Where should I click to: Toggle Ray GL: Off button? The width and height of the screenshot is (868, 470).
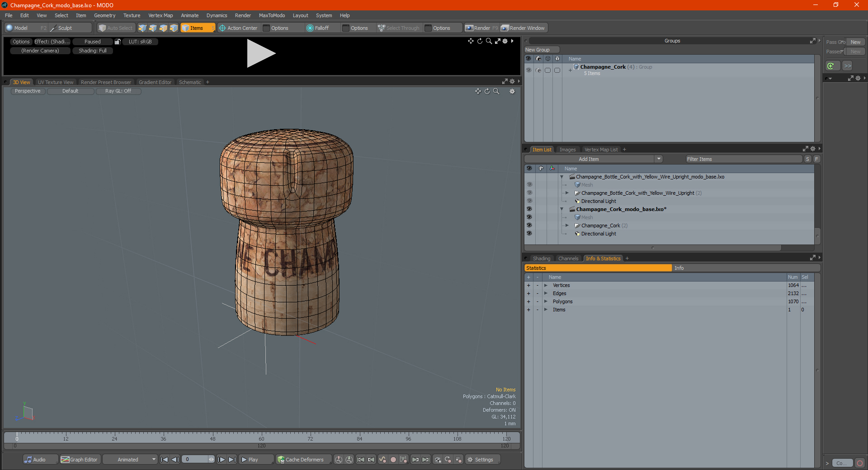pyautogui.click(x=118, y=91)
